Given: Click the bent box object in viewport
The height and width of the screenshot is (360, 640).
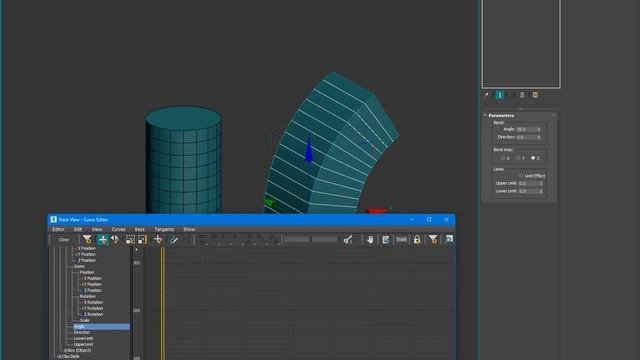Looking at the screenshot, I should click(331, 143).
